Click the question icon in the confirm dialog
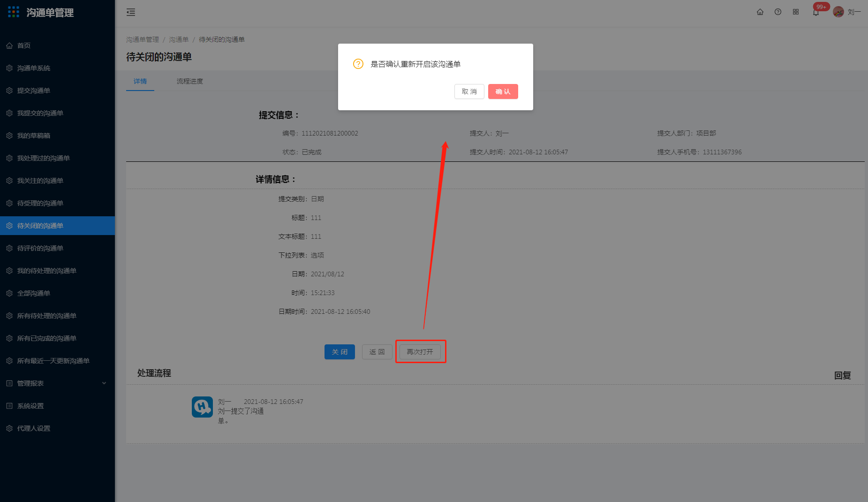This screenshot has width=868, height=502. pos(358,64)
